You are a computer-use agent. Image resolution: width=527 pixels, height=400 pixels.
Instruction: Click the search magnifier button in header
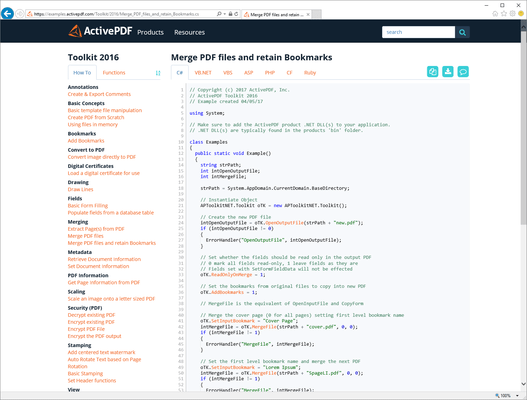pyautogui.click(x=462, y=32)
